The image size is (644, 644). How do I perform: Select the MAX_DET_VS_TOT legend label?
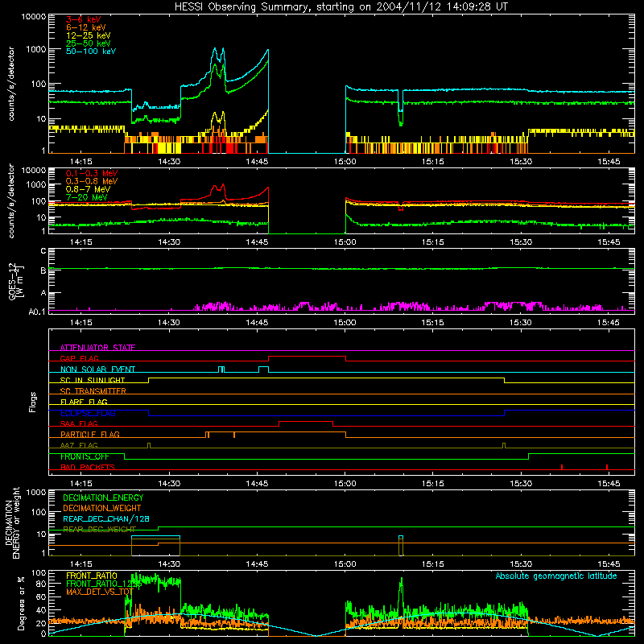coord(100,592)
